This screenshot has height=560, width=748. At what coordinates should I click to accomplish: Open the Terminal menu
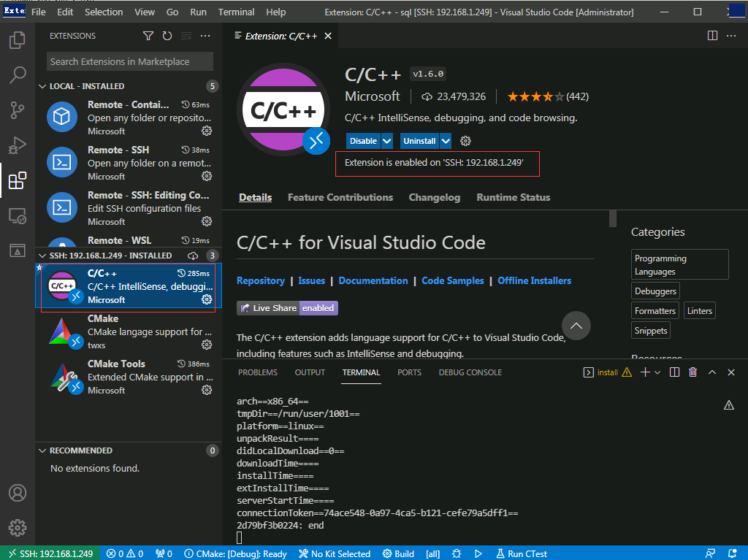236,12
